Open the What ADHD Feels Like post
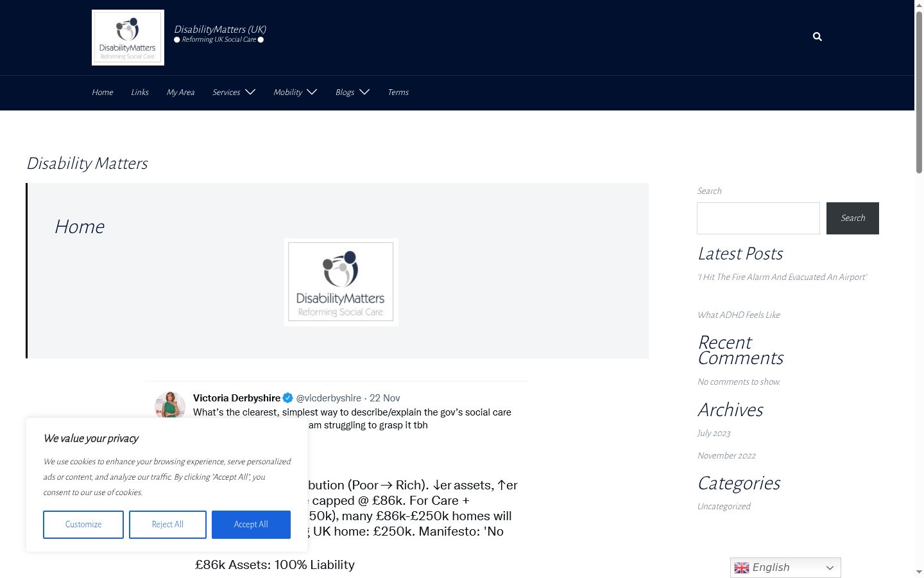924x578 pixels. pyautogui.click(x=739, y=315)
